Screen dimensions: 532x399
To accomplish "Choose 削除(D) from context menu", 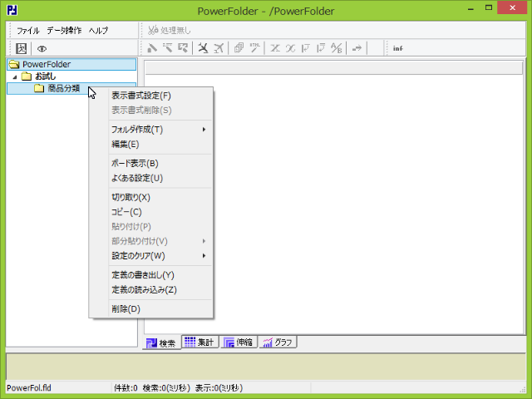I will [x=151, y=309].
